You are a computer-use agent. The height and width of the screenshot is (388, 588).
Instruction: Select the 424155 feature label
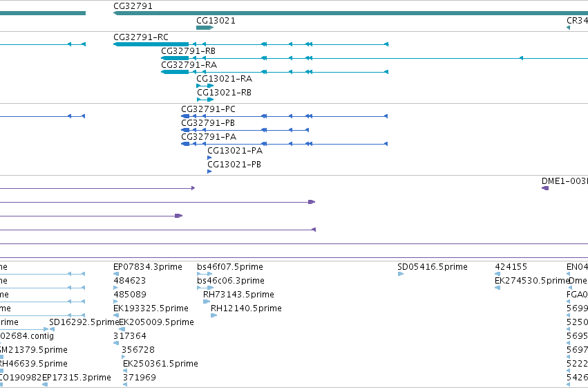(x=511, y=267)
